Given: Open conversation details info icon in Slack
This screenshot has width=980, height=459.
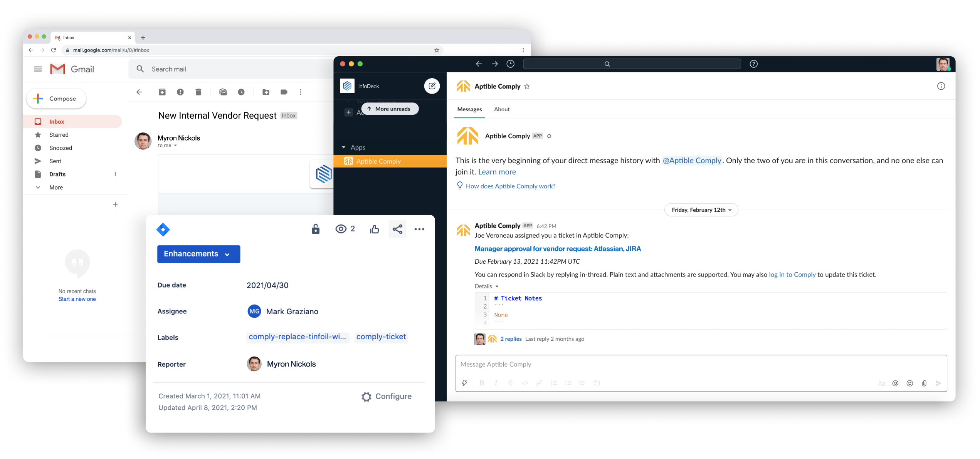Looking at the screenshot, I should click(x=941, y=86).
